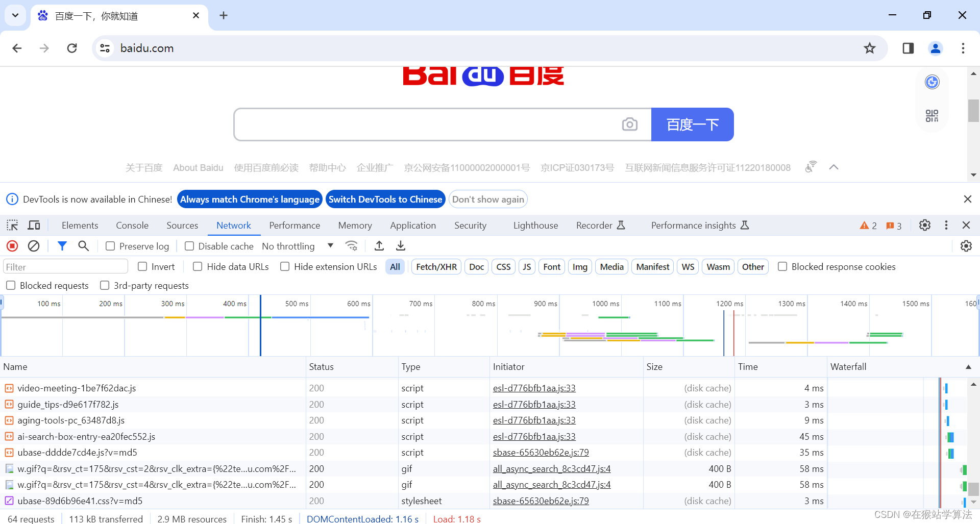
Task: Toggle device toolbar icon in DevTools
Action: point(34,226)
